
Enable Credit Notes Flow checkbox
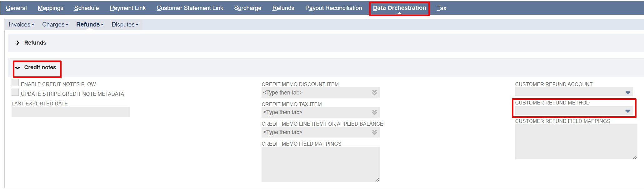[15, 83]
